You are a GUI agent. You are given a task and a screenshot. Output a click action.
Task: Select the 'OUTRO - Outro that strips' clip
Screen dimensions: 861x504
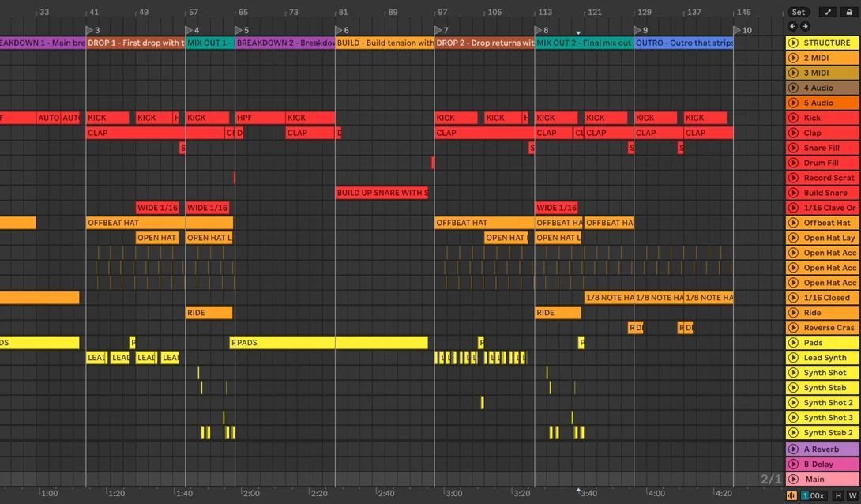(x=683, y=43)
